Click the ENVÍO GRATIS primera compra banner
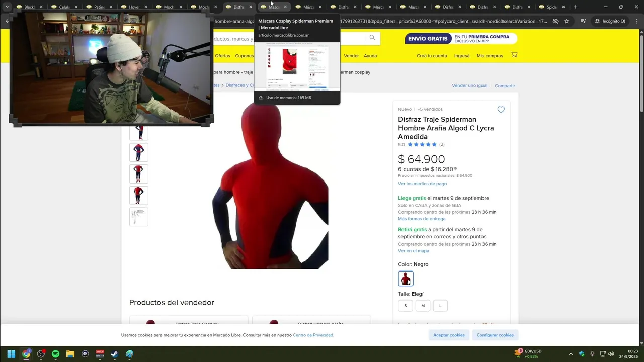644x362 pixels. point(460,39)
